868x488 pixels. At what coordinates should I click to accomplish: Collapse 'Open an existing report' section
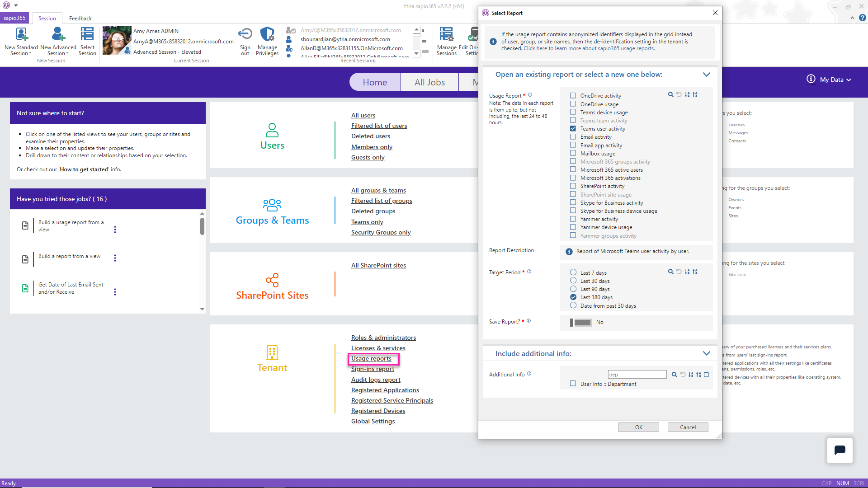tap(707, 75)
